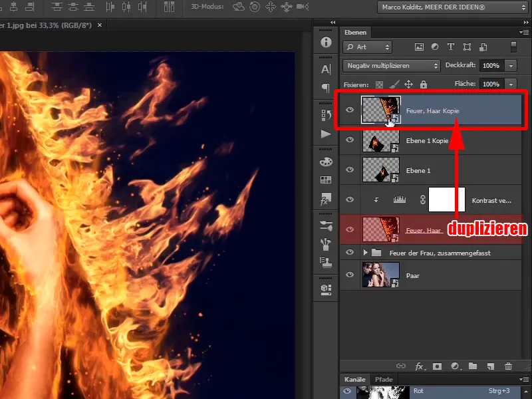The image size is (532, 399).
Task: Filter layers by smart objects icon
Action: pos(483,47)
